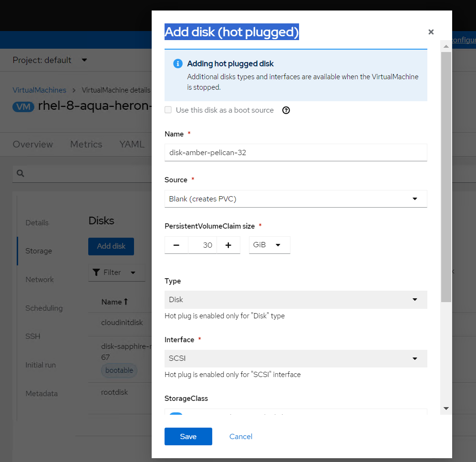Enable Use this disk as boot source

[168, 110]
